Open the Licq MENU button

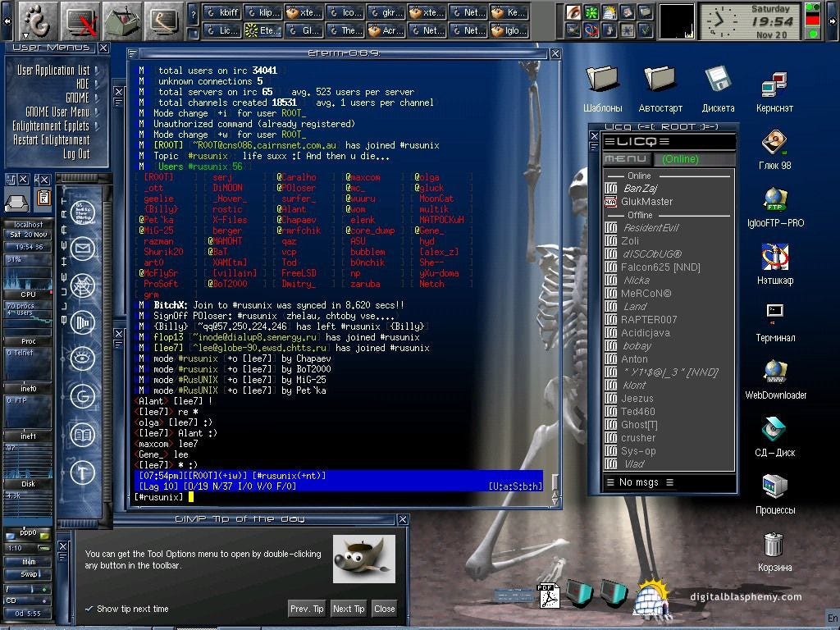tap(628, 159)
